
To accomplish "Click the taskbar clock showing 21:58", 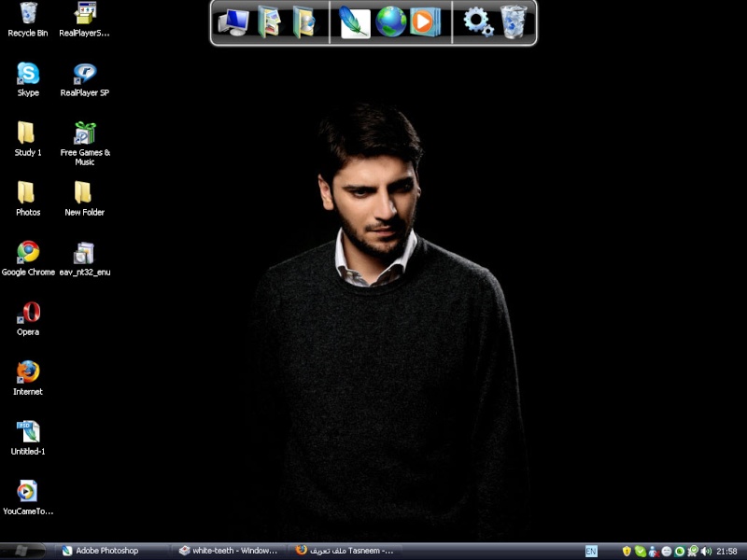I will point(726,552).
